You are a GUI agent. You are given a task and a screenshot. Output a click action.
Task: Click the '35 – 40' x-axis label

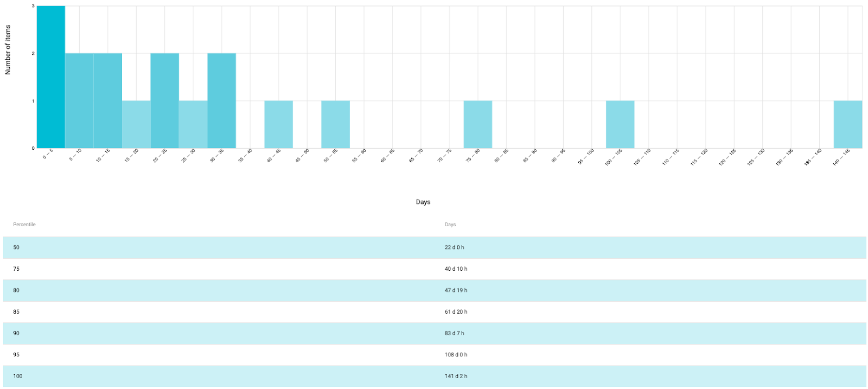point(246,156)
